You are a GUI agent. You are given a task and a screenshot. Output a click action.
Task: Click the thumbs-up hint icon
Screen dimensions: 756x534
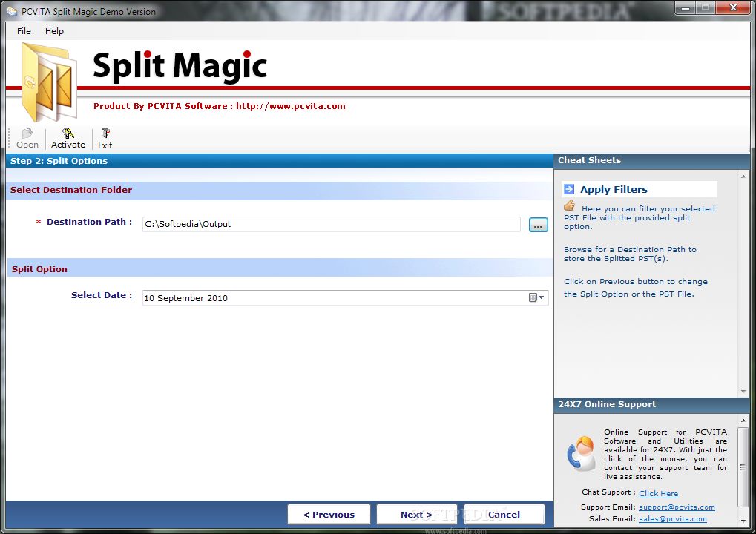click(x=569, y=205)
